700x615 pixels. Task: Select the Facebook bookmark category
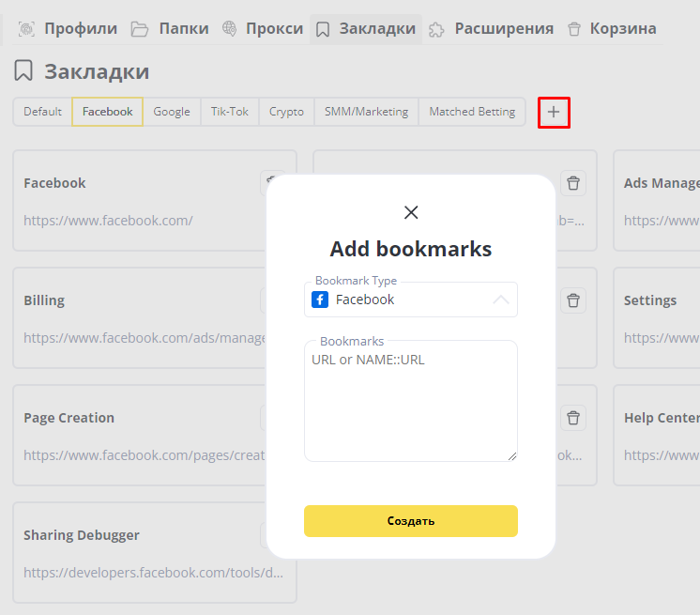coord(107,112)
